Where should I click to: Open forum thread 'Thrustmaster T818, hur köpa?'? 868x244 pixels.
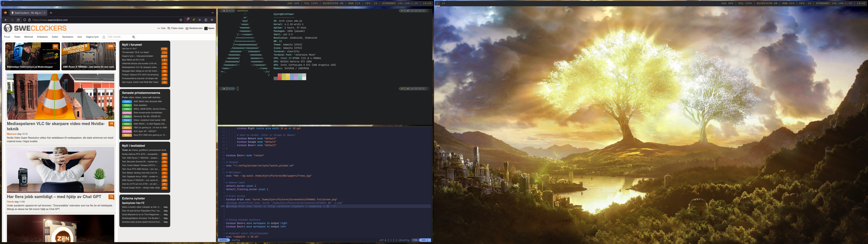[136, 53]
